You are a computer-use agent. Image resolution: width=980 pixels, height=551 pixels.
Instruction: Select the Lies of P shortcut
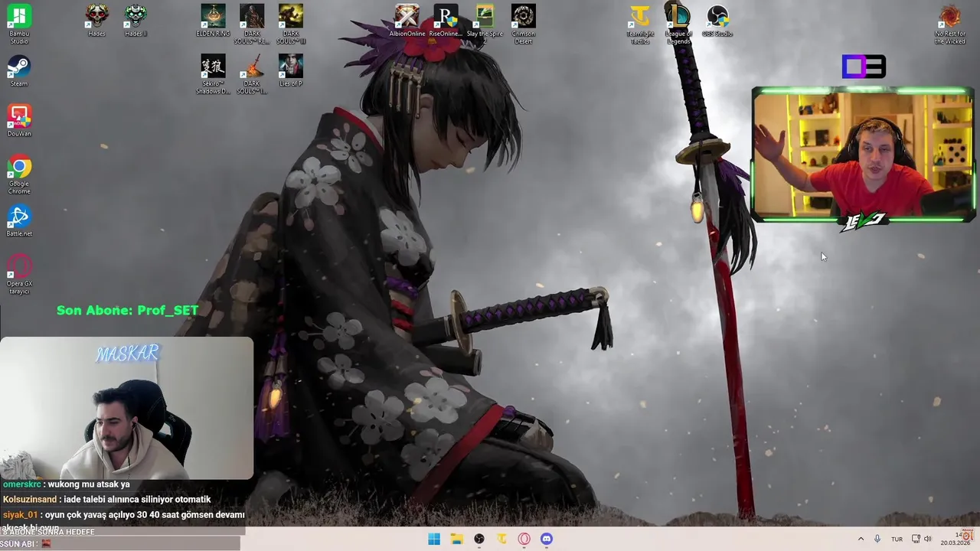tap(291, 70)
